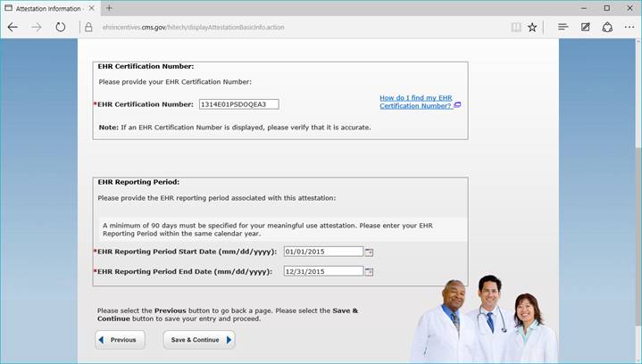This screenshot has width=642, height=364.
Task: Open a new tab with the plus button
Action: tap(109, 8)
